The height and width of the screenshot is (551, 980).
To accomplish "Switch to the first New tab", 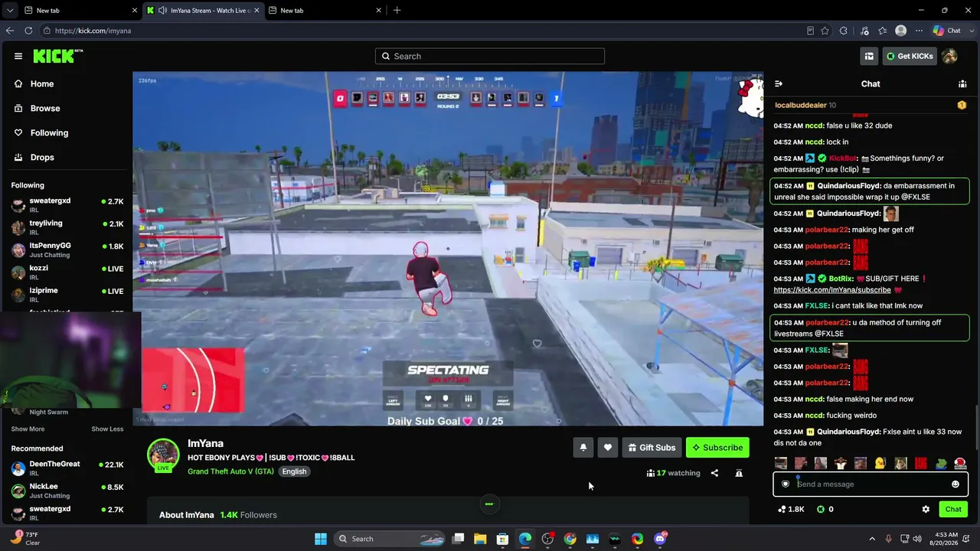I will click(80, 11).
